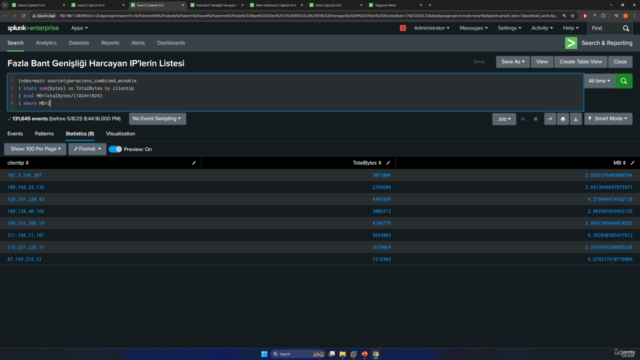Screen dimensions: 640x360
Task: Go to the Datasets nav tab
Action: (x=79, y=43)
